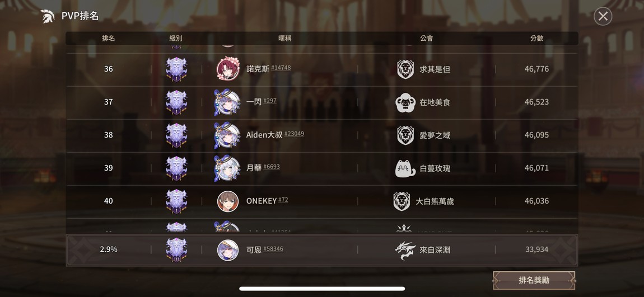Tap the avatar of player 諾克斯
This screenshot has width=644, height=297.
pyautogui.click(x=227, y=69)
